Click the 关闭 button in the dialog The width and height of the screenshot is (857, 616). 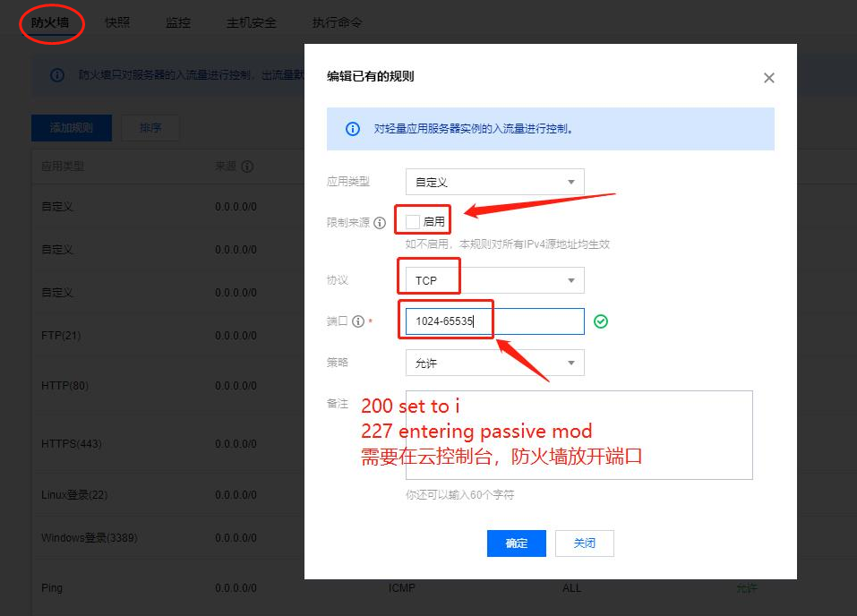pos(585,543)
